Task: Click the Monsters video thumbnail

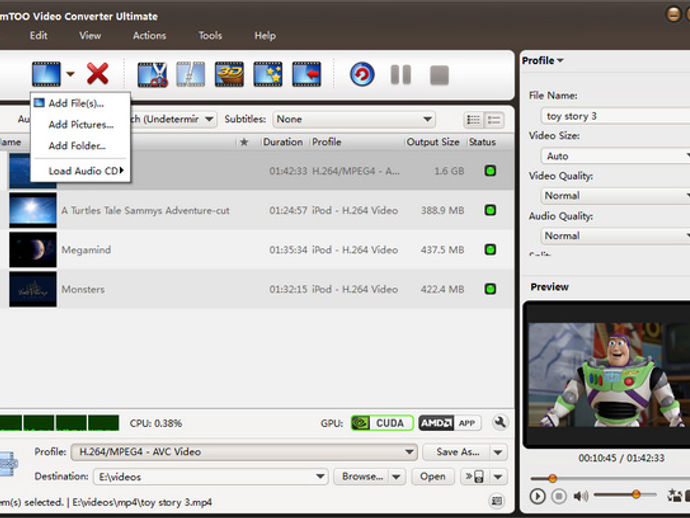Action: click(33, 289)
